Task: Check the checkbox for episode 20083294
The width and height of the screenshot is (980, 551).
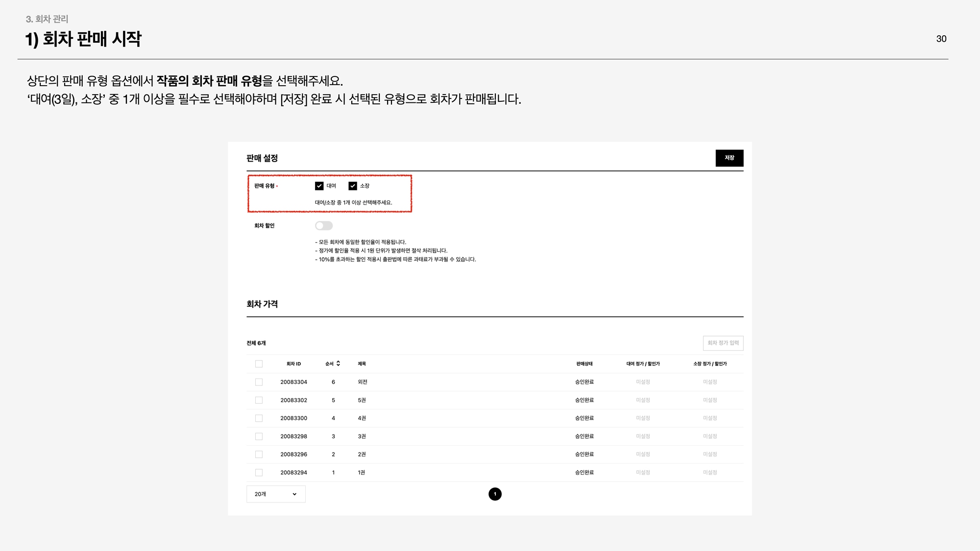Action: click(259, 473)
